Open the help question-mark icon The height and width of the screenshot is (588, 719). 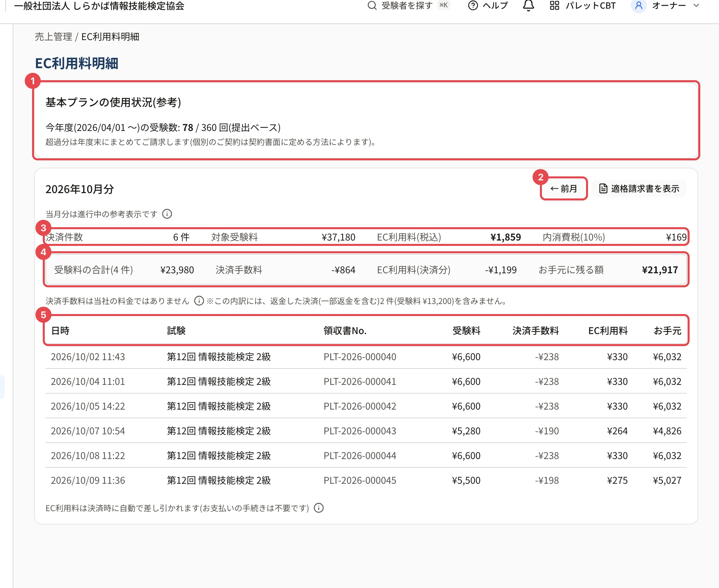click(473, 5)
